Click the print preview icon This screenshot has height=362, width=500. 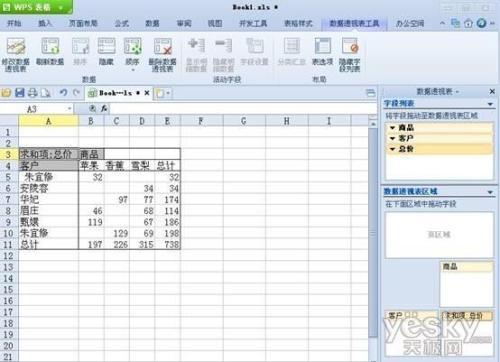(x=45, y=93)
